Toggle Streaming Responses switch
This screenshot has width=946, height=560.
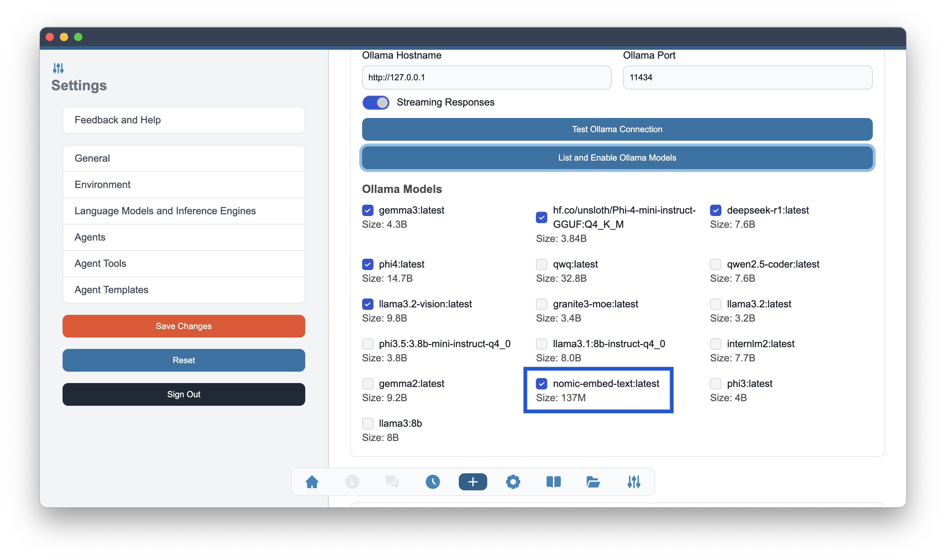376,102
